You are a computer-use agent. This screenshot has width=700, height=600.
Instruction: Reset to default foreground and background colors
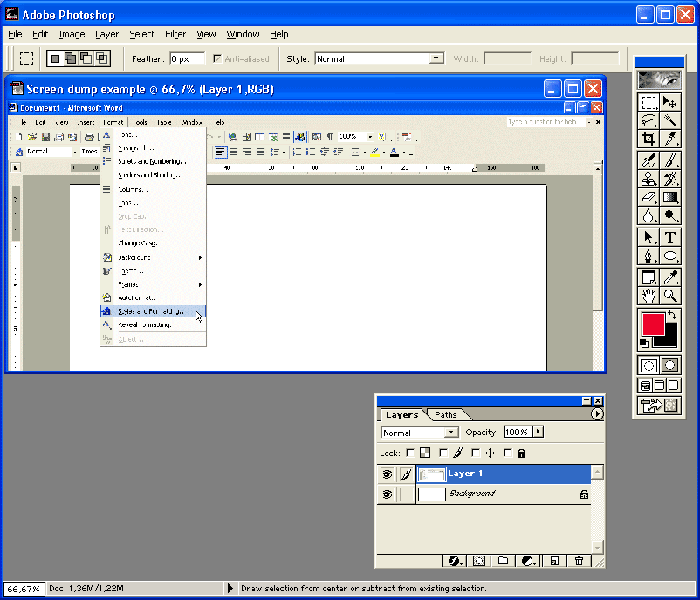(644, 343)
